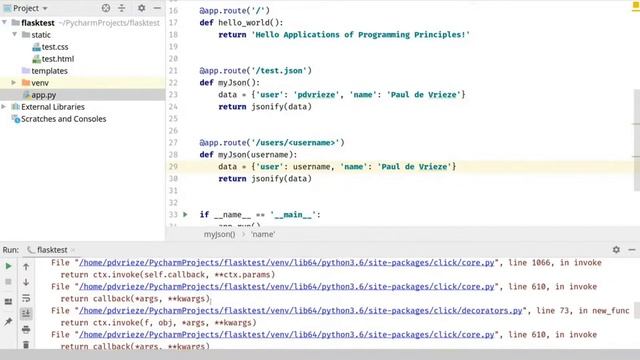Toggle soft-wrap in run console
640x360 pixels.
[x=26, y=298]
